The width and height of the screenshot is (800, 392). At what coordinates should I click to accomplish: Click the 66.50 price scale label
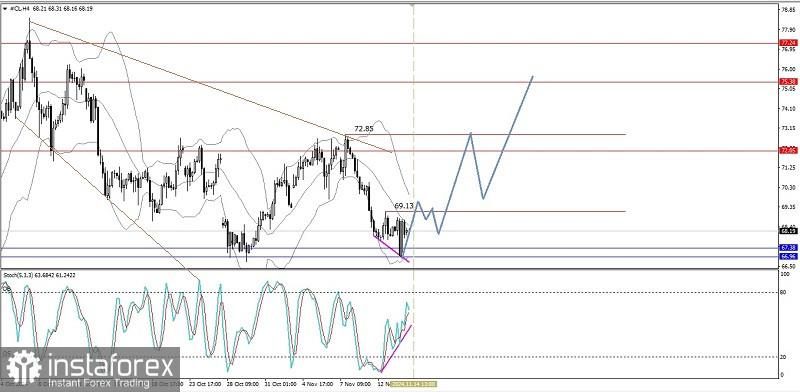pyautogui.click(x=788, y=266)
